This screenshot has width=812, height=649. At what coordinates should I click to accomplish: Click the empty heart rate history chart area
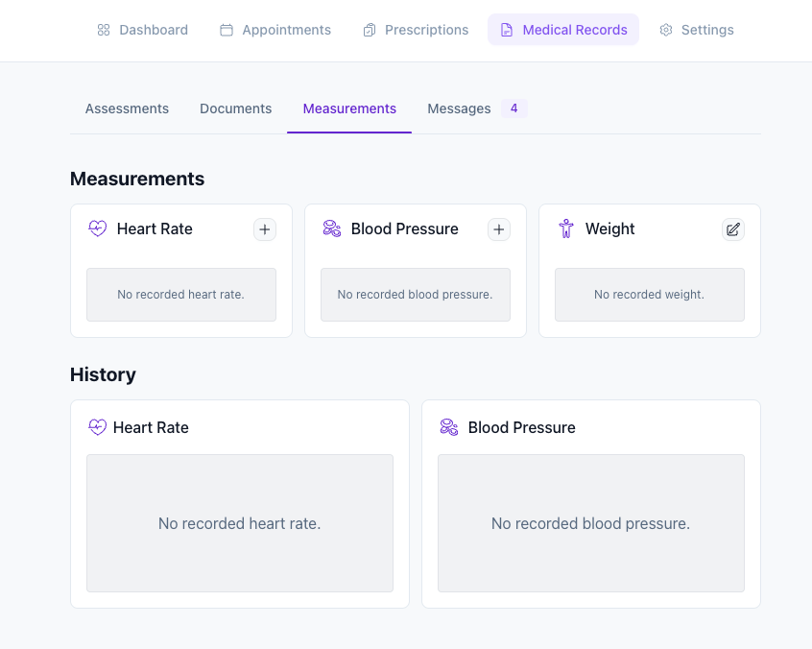240,523
